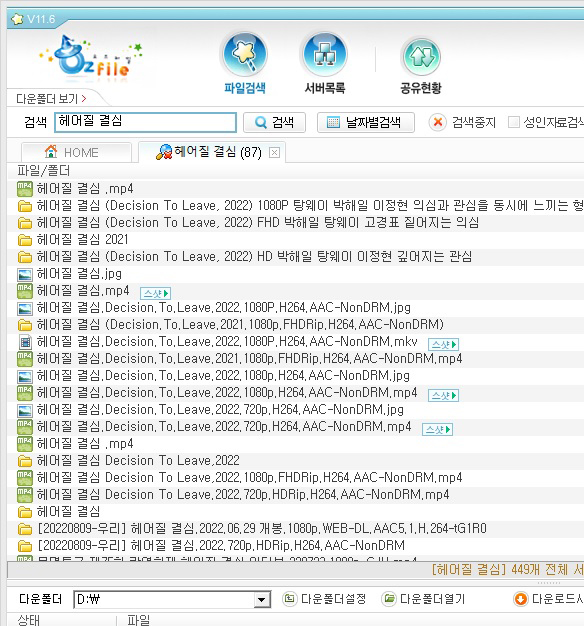Open the 다운폴더 보기 link
584x626 pixels.
pos(51,99)
